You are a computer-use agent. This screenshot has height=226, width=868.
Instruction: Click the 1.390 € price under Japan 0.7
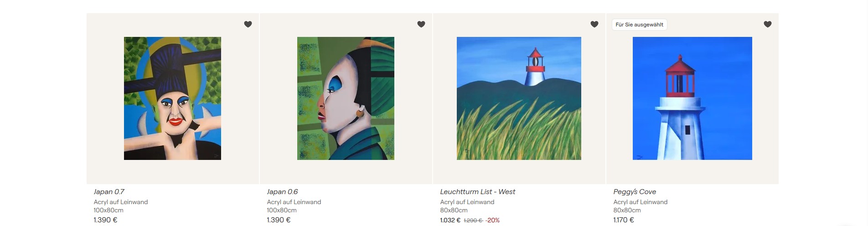(x=105, y=220)
